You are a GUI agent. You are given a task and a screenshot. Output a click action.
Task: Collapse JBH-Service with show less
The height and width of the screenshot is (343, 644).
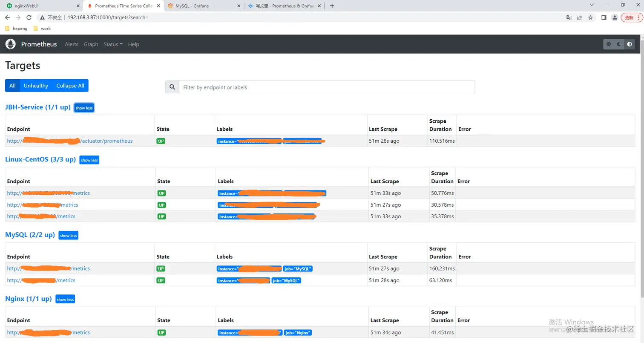(x=84, y=108)
